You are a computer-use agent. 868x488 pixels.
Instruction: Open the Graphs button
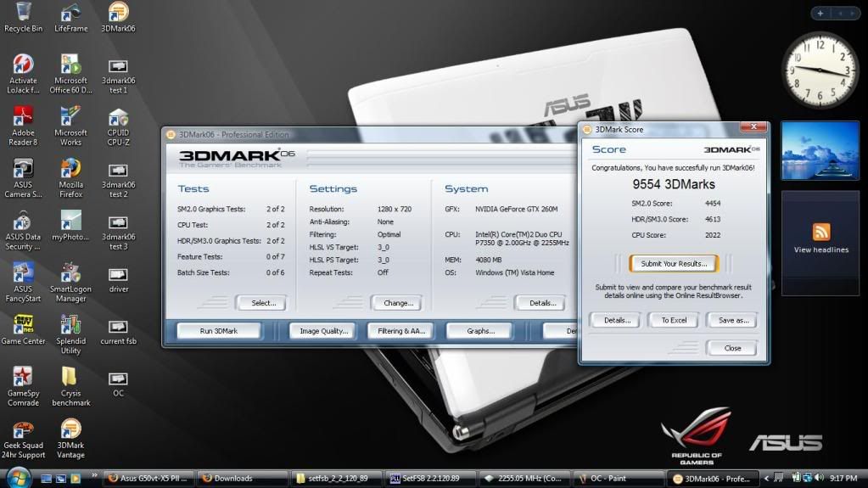coord(480,331)
